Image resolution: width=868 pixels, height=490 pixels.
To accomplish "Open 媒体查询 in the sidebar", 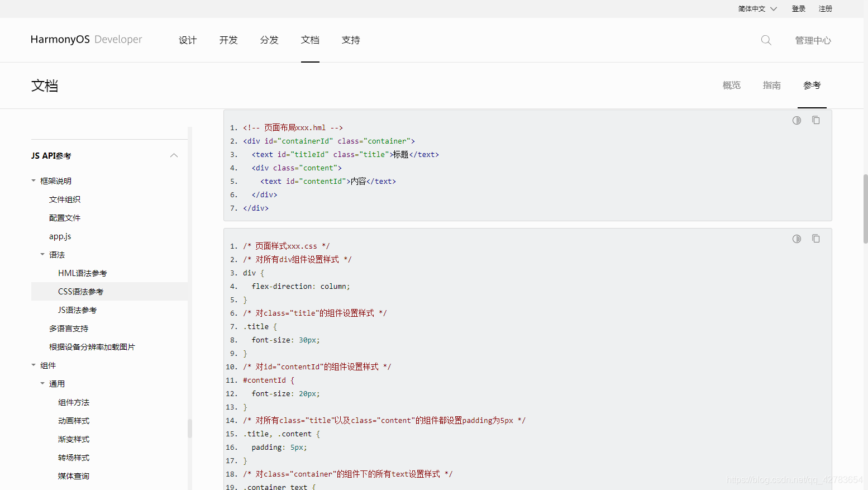I will (74, 476).
